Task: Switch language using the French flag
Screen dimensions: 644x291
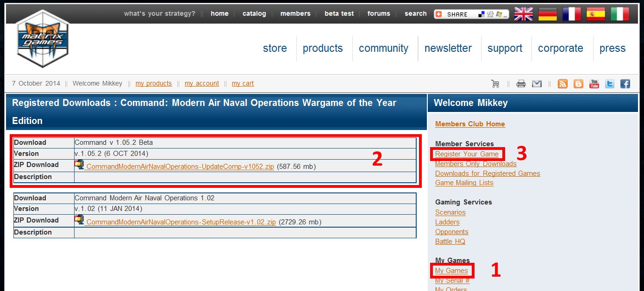Action: click(x=572, y=14)
